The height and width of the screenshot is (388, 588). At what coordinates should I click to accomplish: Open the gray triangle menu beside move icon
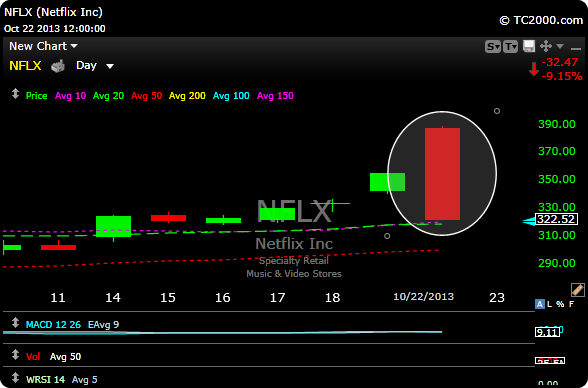(x=560, y=46)
